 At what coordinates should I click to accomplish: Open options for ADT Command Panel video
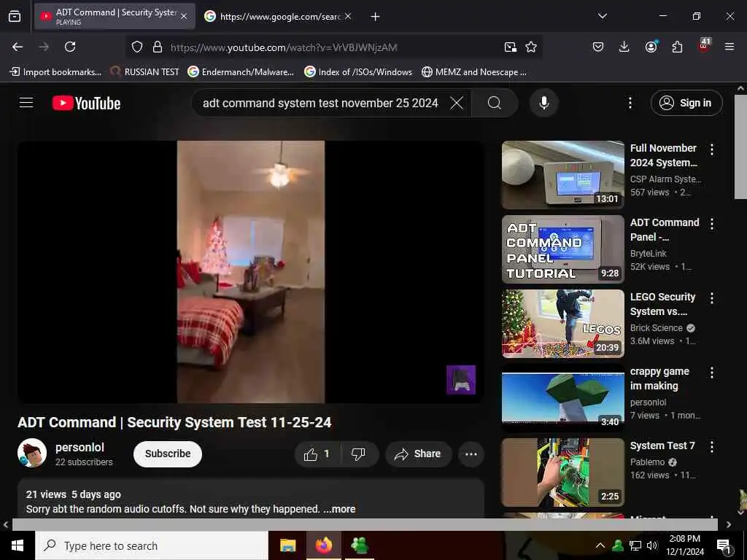coord(712,224)
